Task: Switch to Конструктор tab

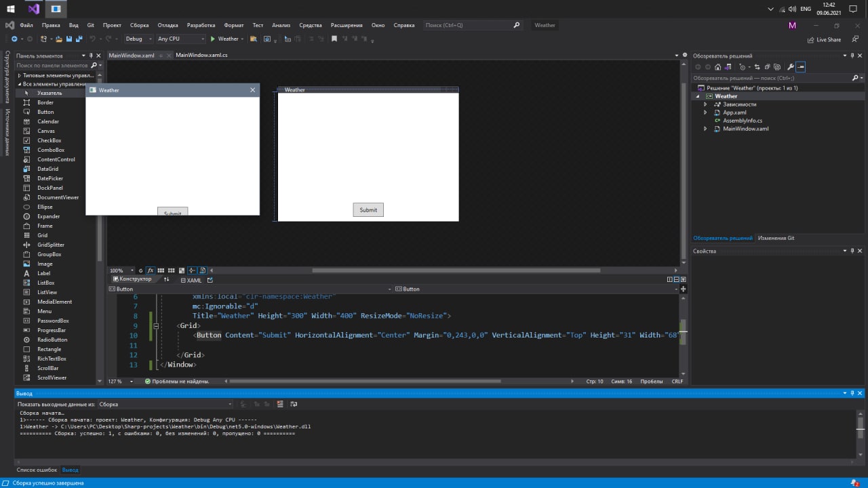Action: click(132, 279)
